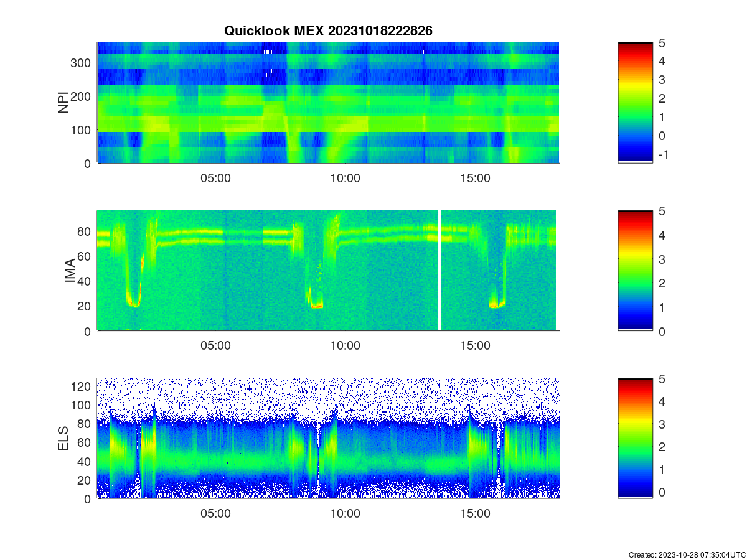Screen dimensions: 747x560
Task: Click the "ELS" y-axis label
Action: tap(63, 439)
